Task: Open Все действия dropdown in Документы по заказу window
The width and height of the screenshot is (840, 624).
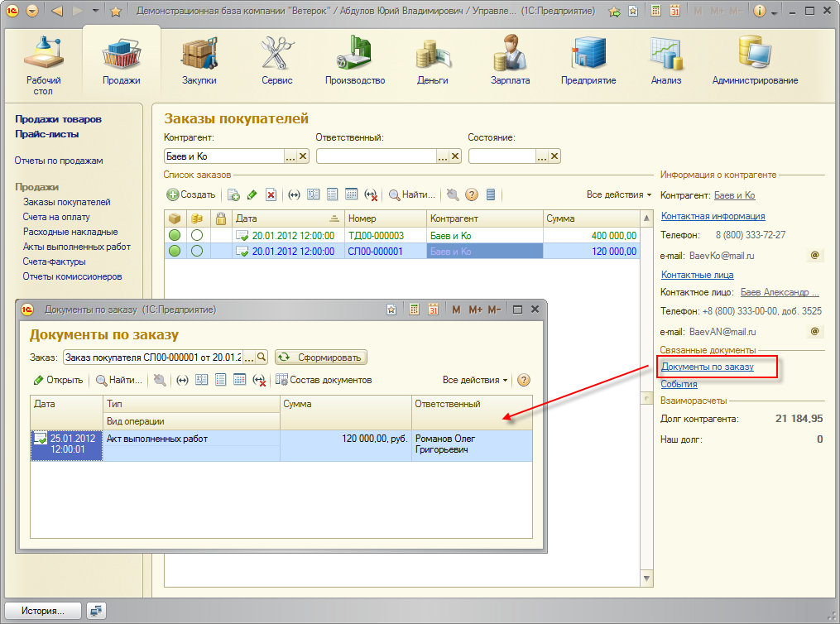Action: pyautogui.click(x=475, y=380)
